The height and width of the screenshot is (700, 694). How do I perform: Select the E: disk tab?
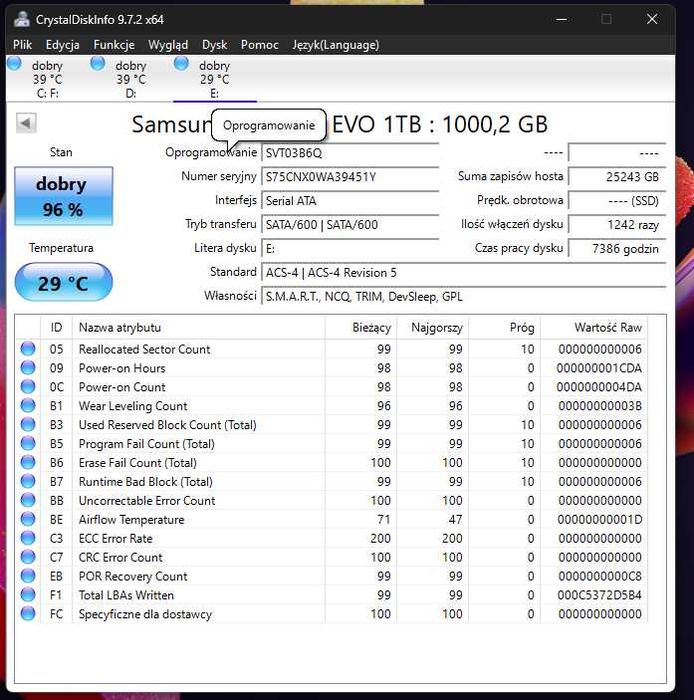[215, 79]
